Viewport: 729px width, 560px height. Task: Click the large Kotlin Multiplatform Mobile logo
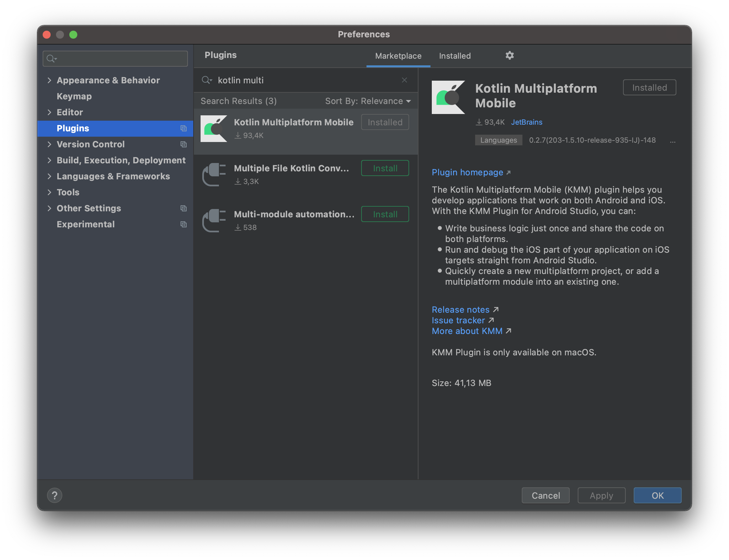448,97
